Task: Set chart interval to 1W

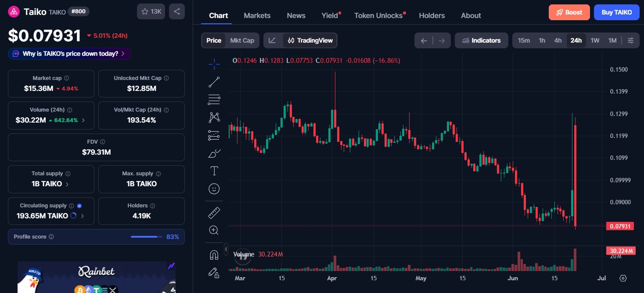Action: click(595, 40)
